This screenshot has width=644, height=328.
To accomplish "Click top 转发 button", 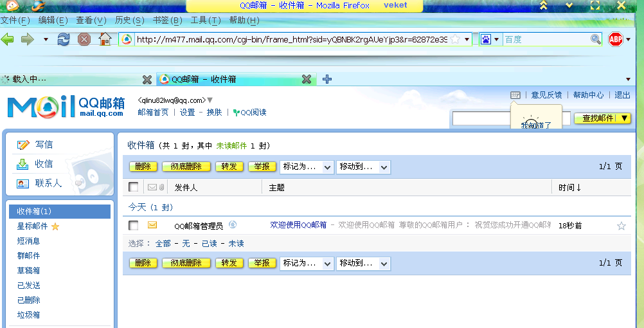I will pyautogui.click(x=229, y=167).
